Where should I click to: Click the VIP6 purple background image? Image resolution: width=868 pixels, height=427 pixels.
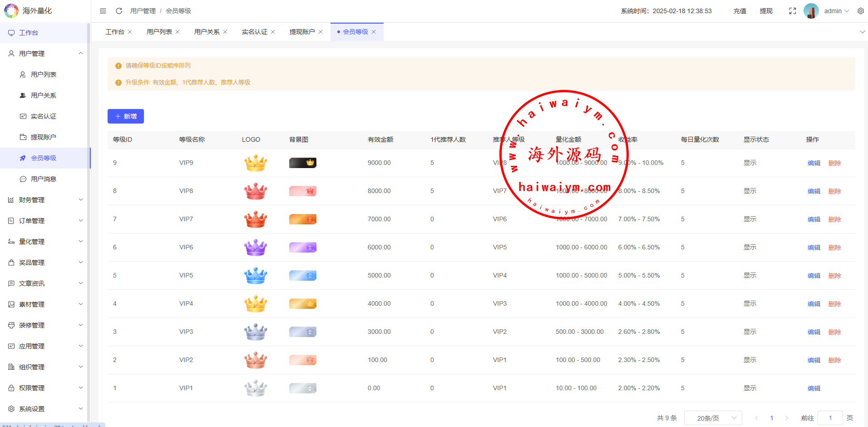[303, 247]
